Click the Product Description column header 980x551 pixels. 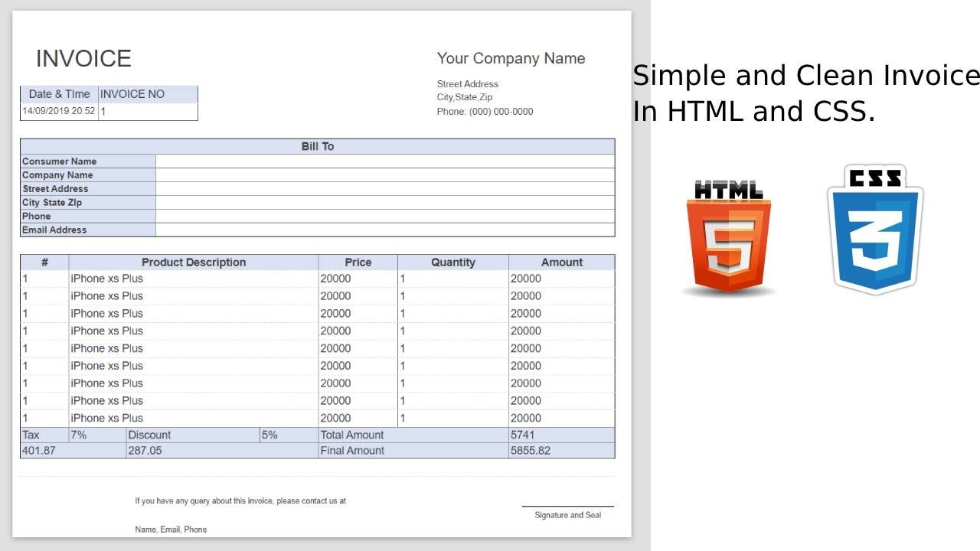point(194,262)
